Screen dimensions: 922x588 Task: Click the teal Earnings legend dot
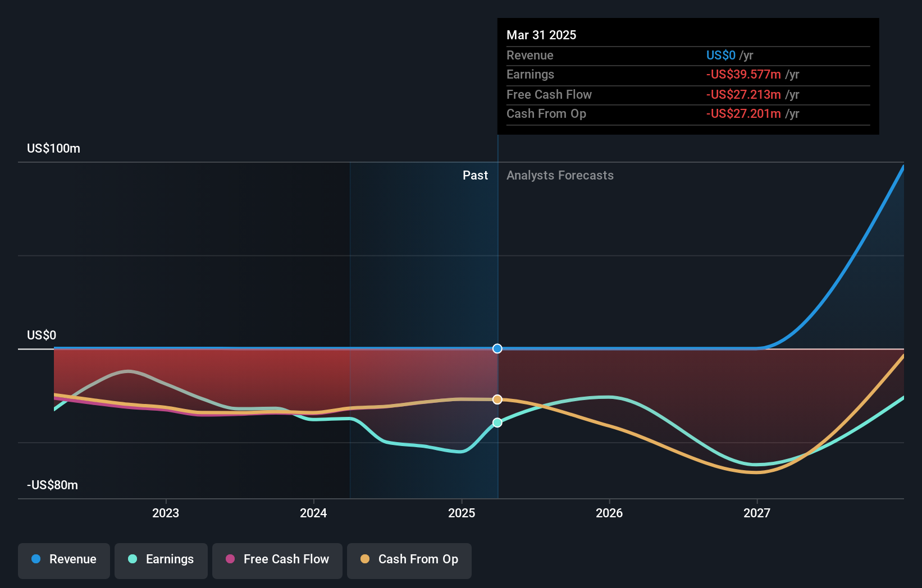(133, 559)
